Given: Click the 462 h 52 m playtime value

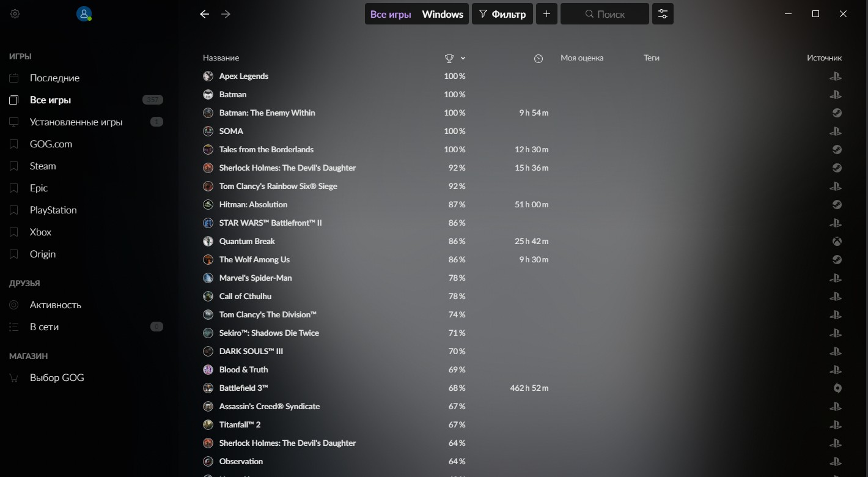Looking at the screenshot, I should (529, 388).
